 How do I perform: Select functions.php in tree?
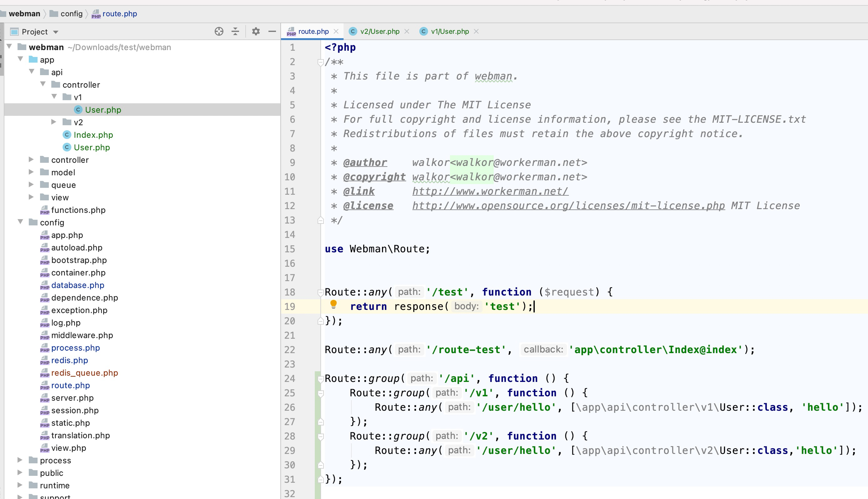(78, 210)
